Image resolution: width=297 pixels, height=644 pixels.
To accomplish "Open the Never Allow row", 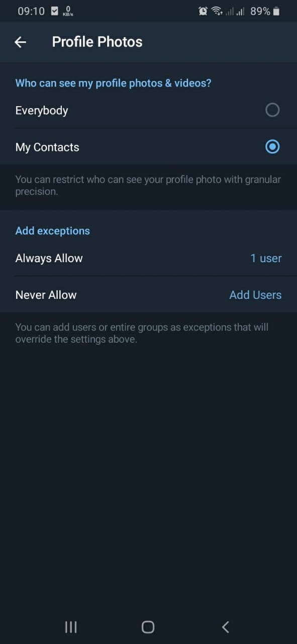I will (148, 295).
